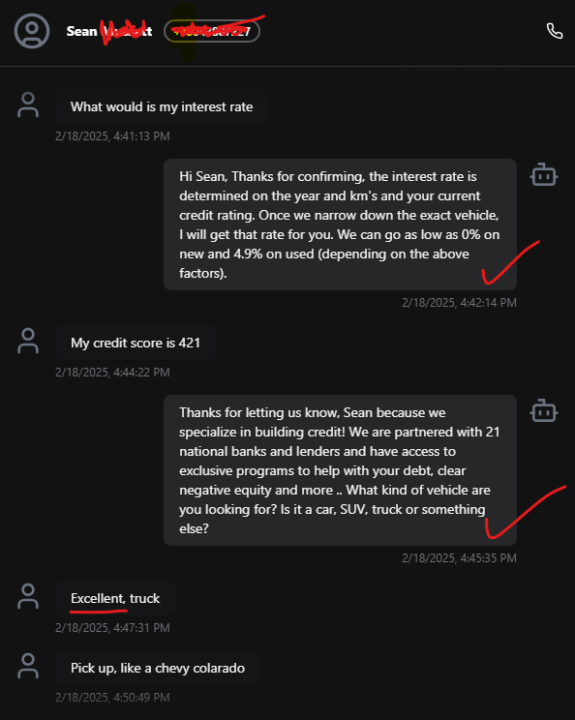Click the 4:42:14 PM timestamp under the bot reply

coord(459,303)
